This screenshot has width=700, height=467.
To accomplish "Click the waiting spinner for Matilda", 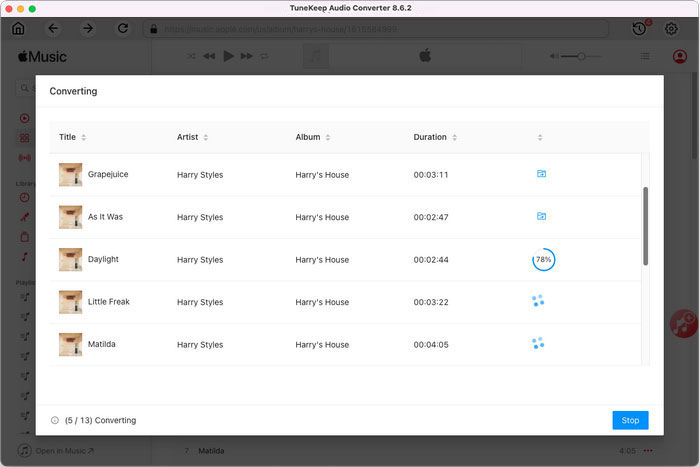I will coord(538,343).
